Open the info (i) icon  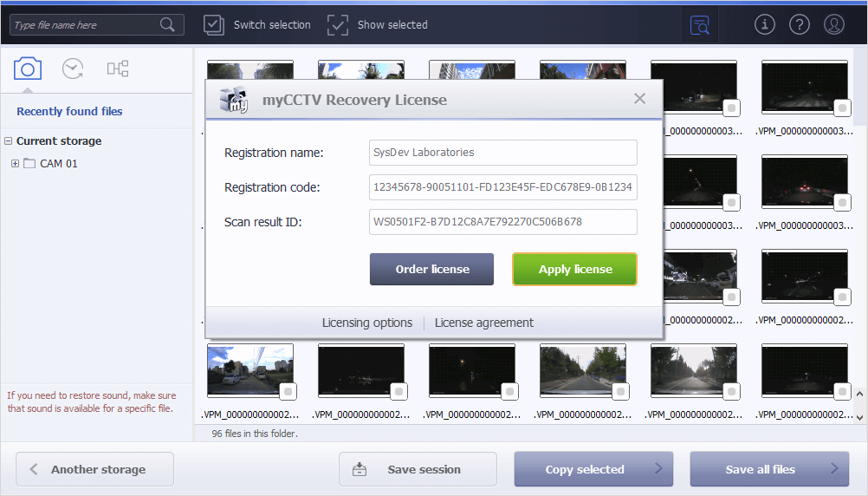(x=765, y=24)
